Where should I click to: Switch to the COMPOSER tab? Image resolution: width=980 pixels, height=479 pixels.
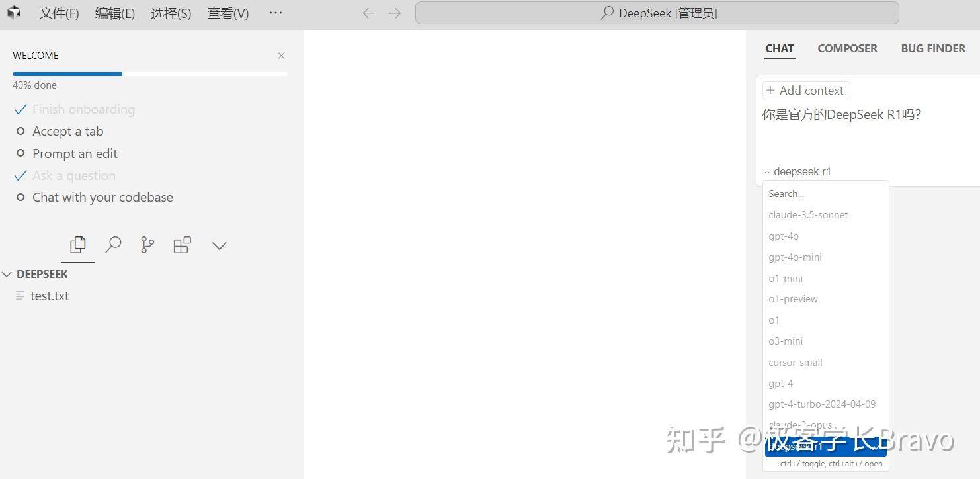click(x=847, y=48)
